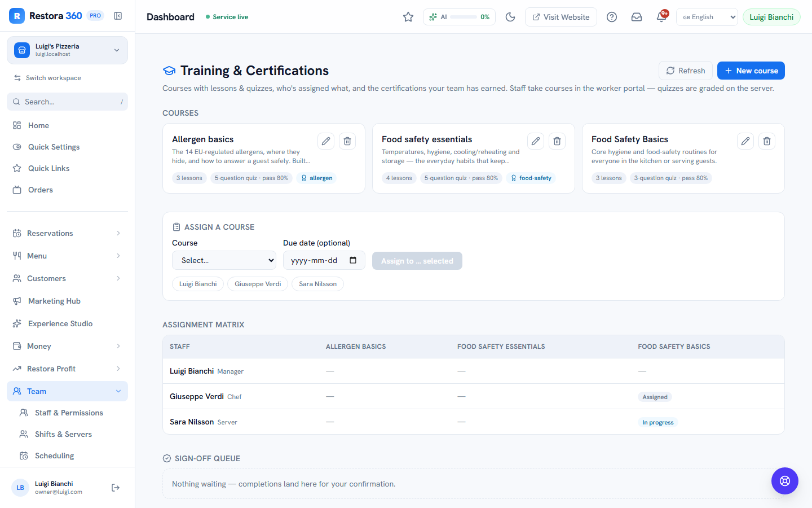Viewport: 812px width, 508px height.
Task: Edit the Food Safety Basics course
Action: (x=745, y=141)
